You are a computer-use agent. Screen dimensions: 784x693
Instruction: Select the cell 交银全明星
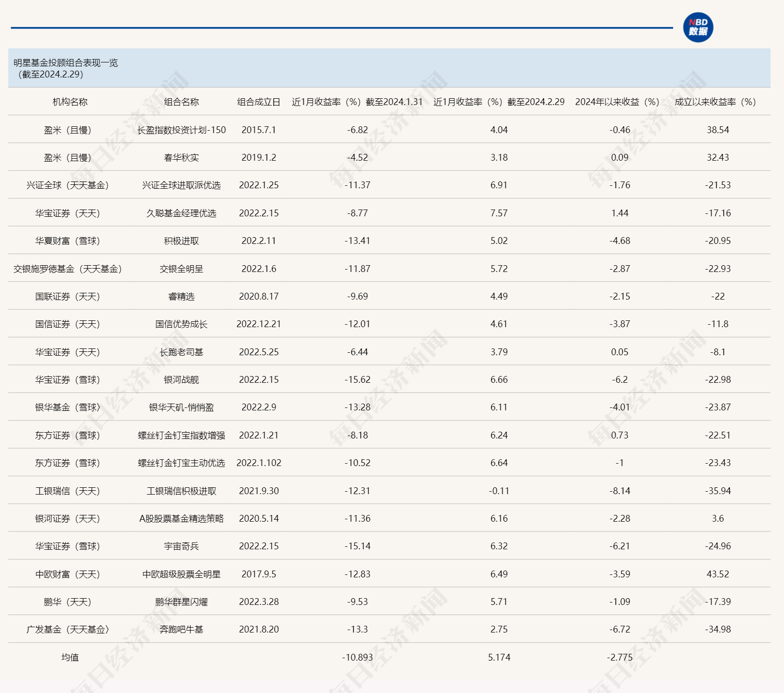(181, 269)
